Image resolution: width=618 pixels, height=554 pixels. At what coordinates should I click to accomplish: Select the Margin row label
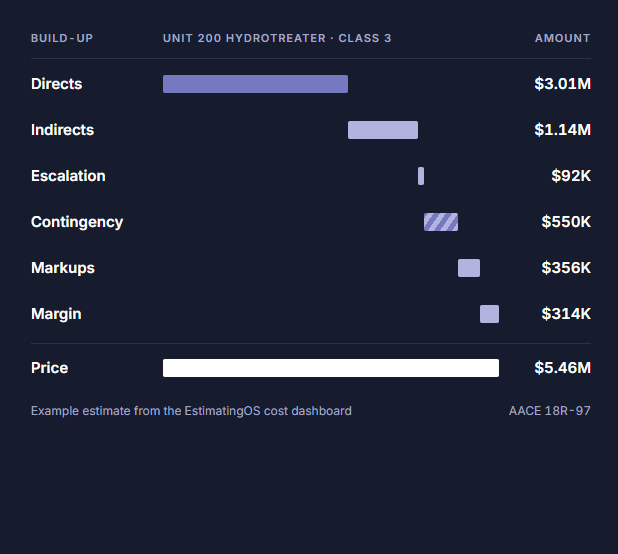56,314
